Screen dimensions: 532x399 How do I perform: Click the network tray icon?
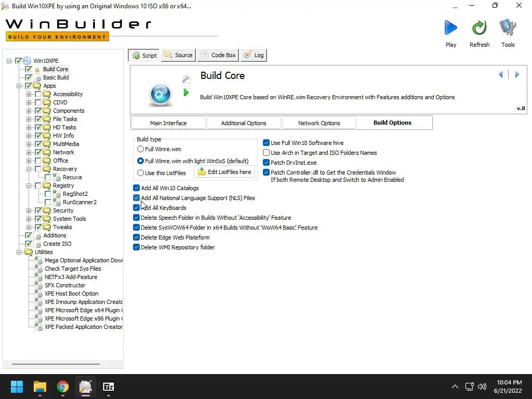coord(469,387)
